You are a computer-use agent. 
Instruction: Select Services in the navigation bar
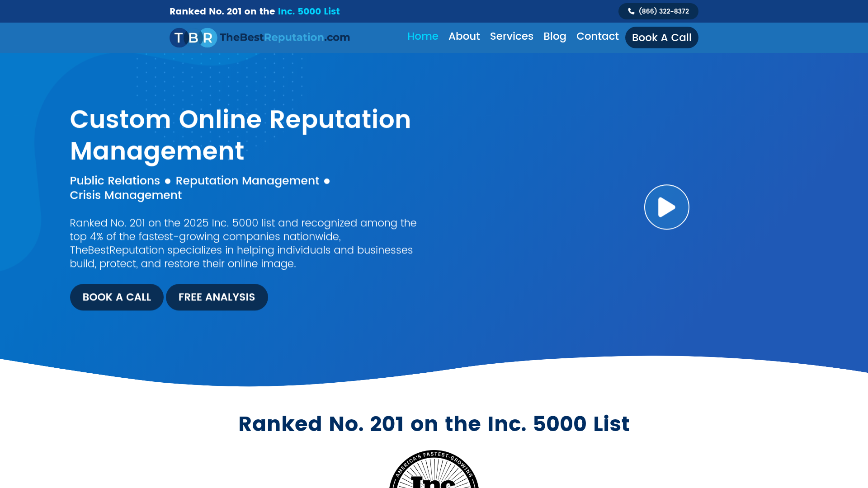[x=511, y=37]
